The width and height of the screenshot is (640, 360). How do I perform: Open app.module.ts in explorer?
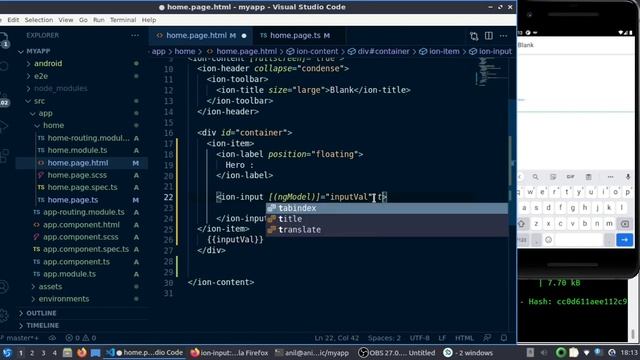click(x=69, y=274)
